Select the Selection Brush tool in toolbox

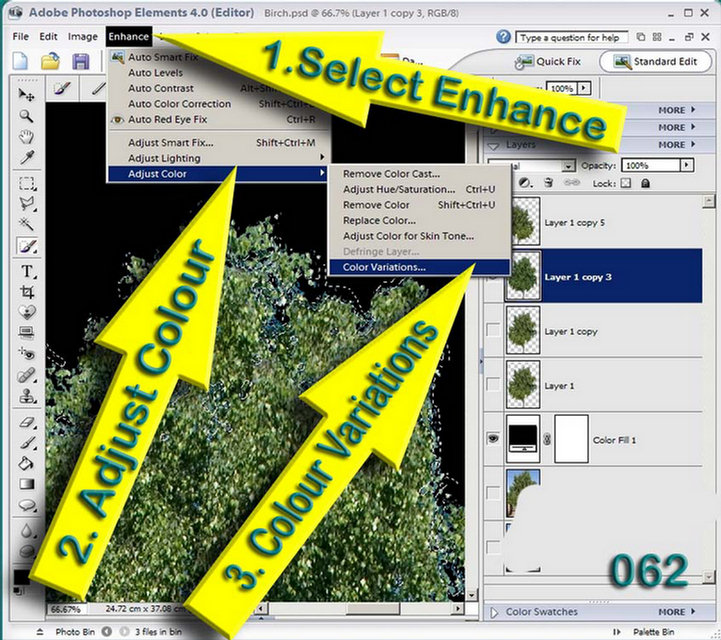27,246
